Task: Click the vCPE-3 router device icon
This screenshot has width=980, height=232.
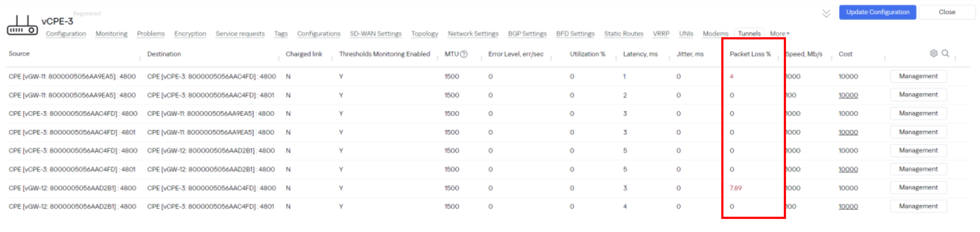Action: 23,26
